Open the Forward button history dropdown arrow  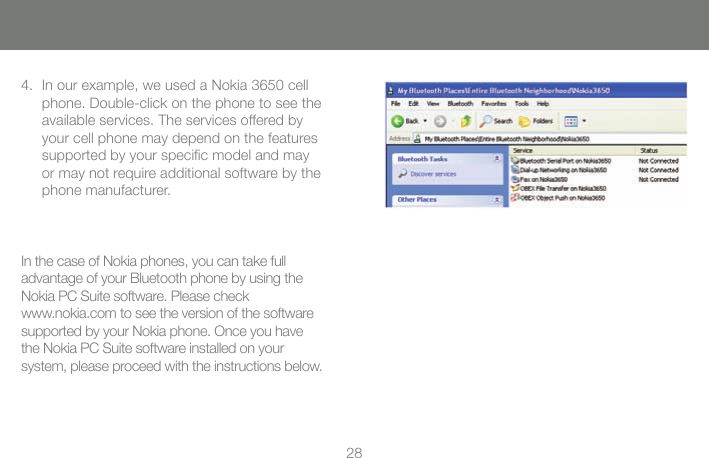(x=453, y=121)
